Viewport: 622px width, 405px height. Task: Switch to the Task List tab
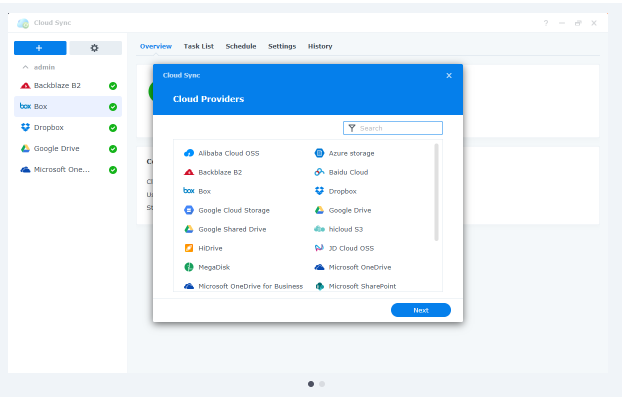198,46
